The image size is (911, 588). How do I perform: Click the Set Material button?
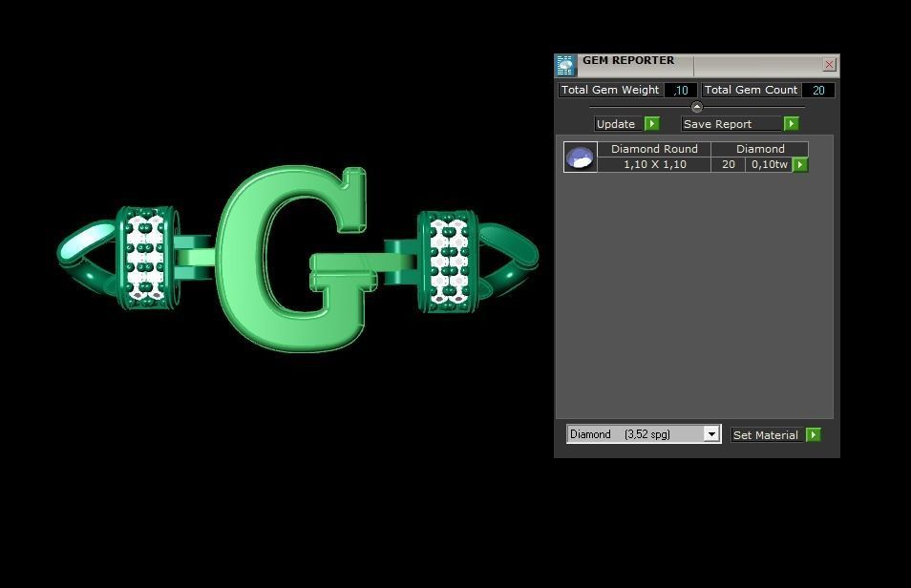[768, 434]
